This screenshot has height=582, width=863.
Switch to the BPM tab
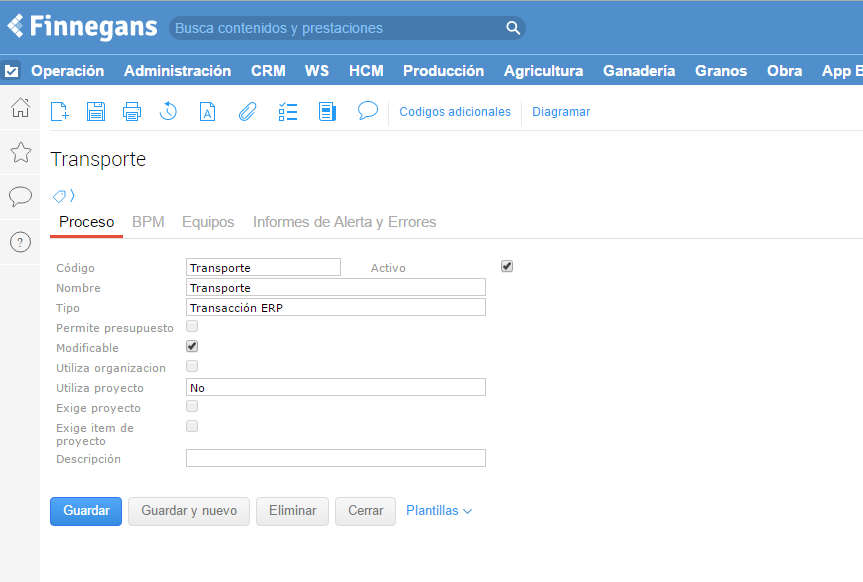click(x=148, y=222)
